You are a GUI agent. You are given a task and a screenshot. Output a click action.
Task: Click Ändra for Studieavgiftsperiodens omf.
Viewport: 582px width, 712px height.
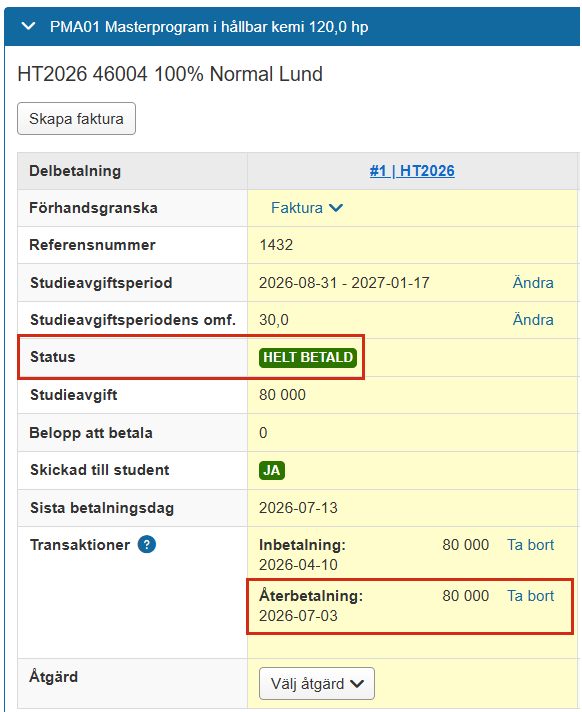coord(533,320)
